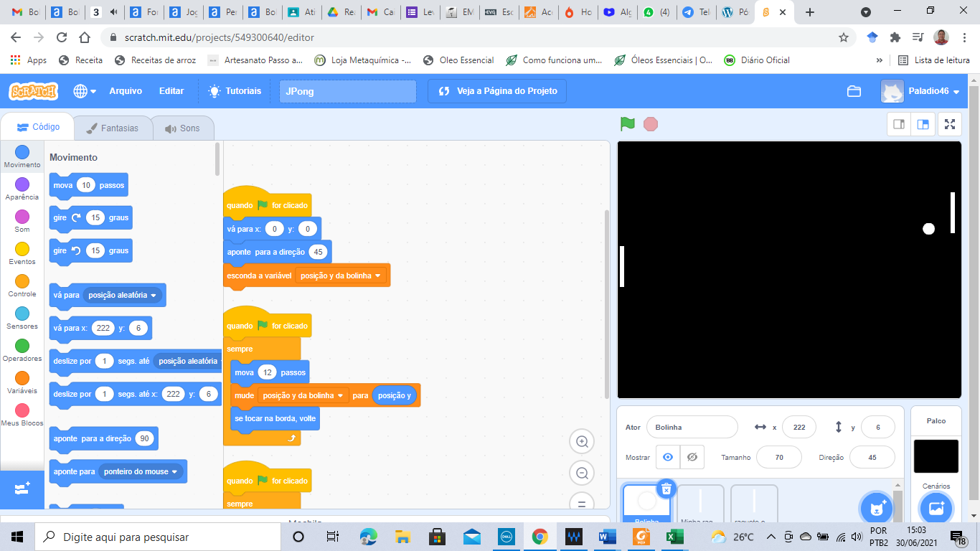Open the Scratch logo home link
The width and height of the screenshot is (980, 551).
(x=33, y=91)
